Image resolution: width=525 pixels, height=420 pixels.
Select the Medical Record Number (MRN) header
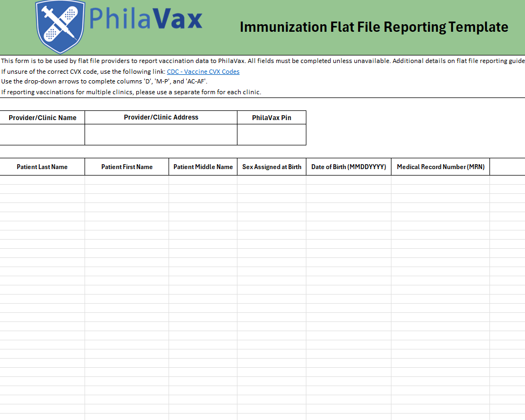[x=440, y=167]
